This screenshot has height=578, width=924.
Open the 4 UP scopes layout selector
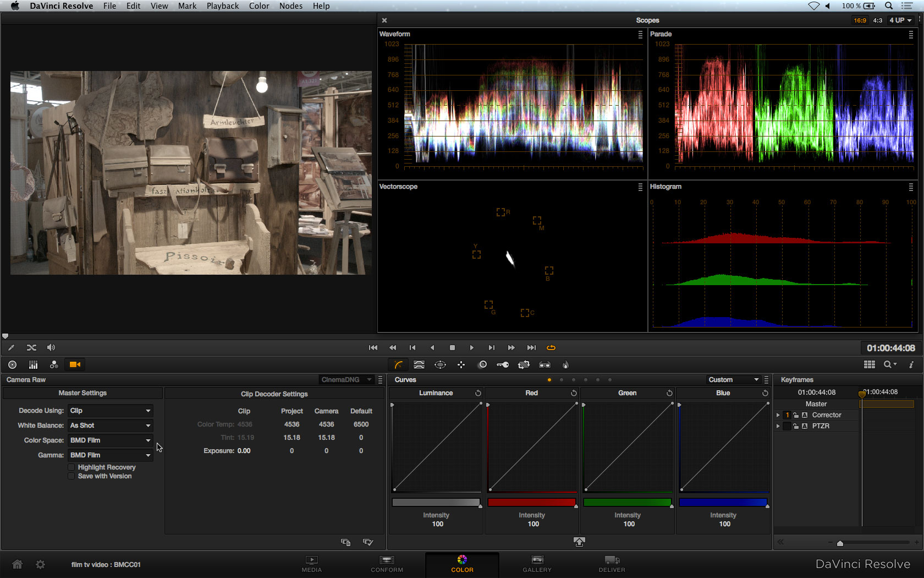pyautogui.click(x=900, y=20)
